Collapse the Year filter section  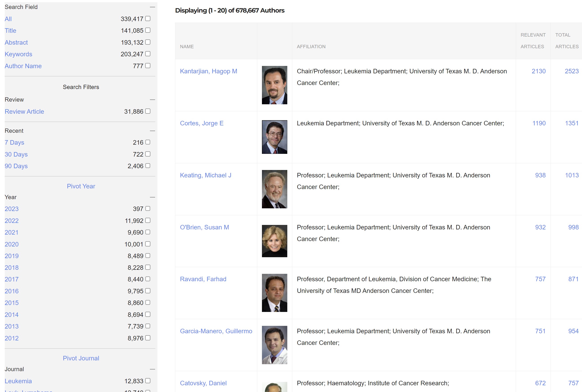[x=152, y=197]
